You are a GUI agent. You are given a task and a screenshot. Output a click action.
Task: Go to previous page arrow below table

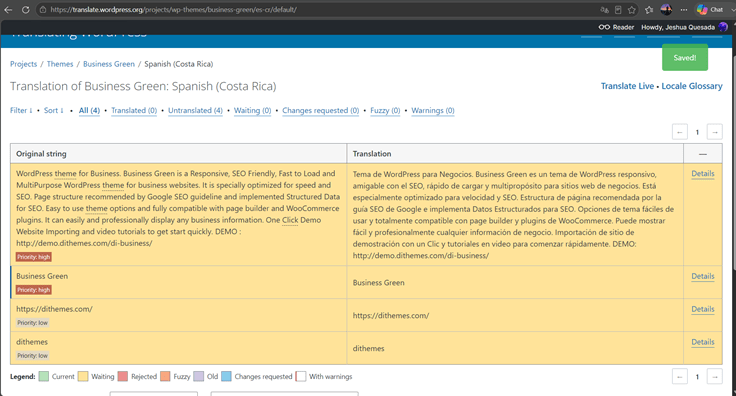(x=680, y=376)
